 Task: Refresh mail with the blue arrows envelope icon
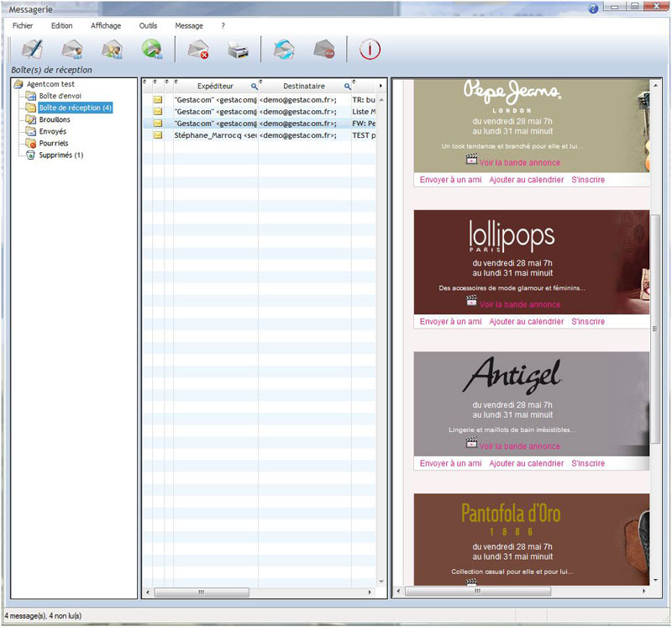coord(284,49)
